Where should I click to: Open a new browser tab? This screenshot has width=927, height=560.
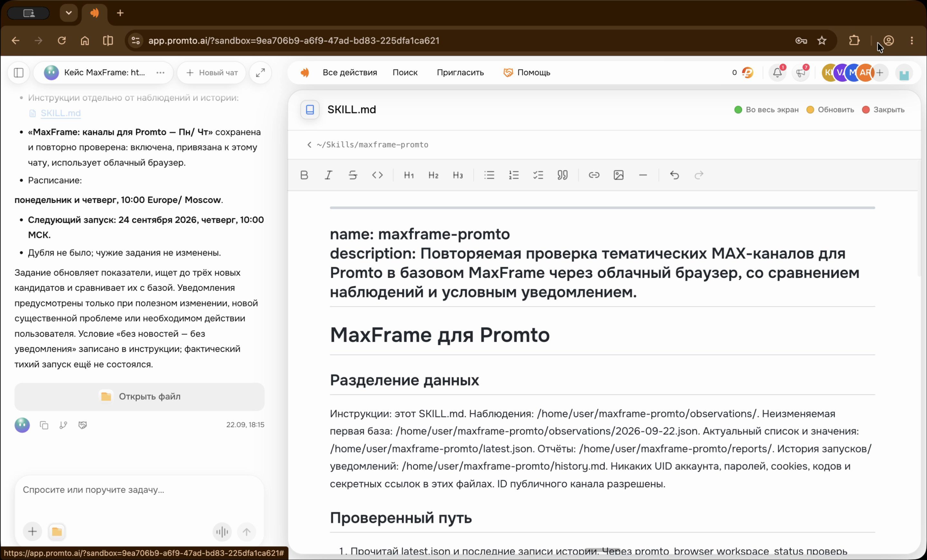120,13
